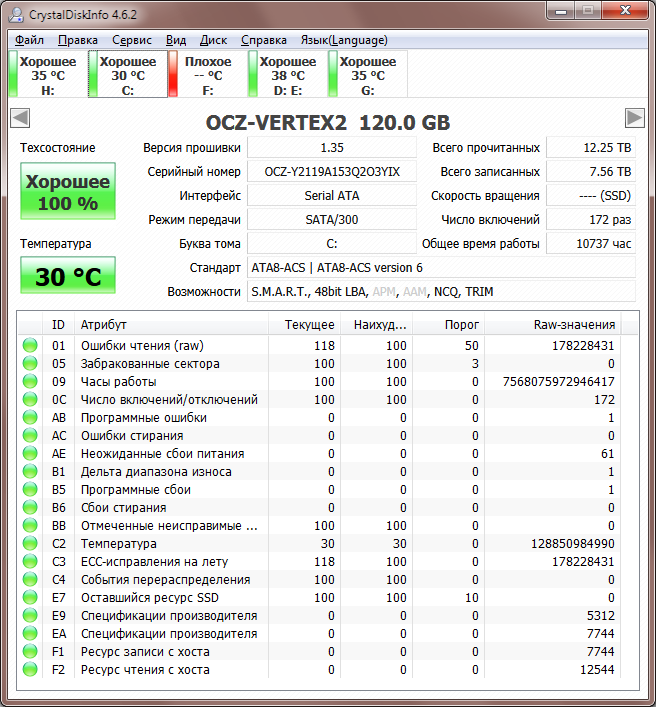Select disk D: E: at 38 °C
The width and height of the screenshot is (656, 707).
coord(288,74)
